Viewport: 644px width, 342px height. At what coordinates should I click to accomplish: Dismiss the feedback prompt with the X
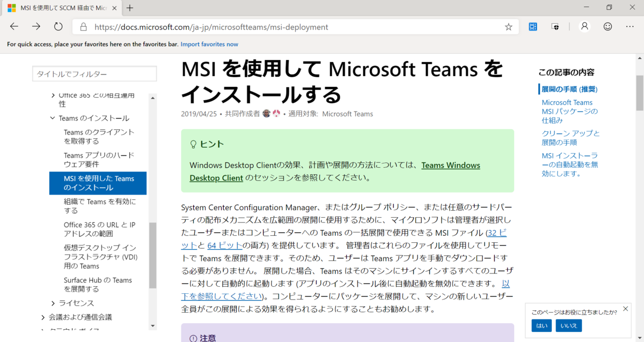click(625, 309)
